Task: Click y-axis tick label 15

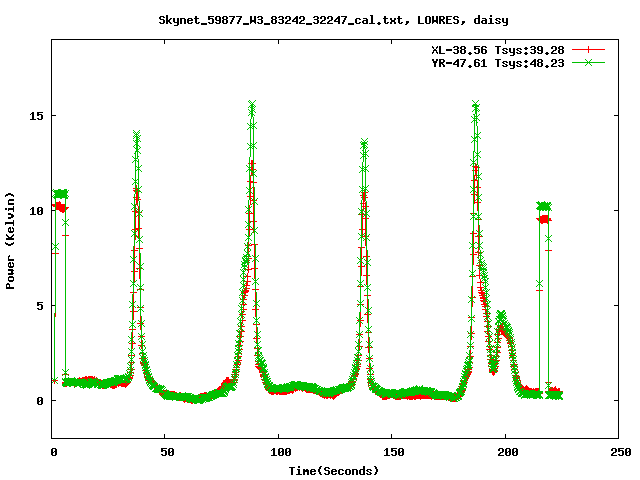Action: click(x=36, y=116)
